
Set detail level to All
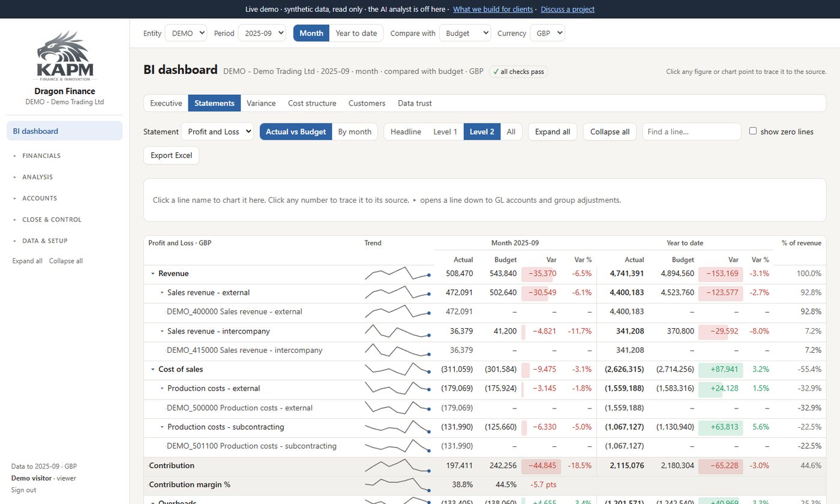point(511,131)
